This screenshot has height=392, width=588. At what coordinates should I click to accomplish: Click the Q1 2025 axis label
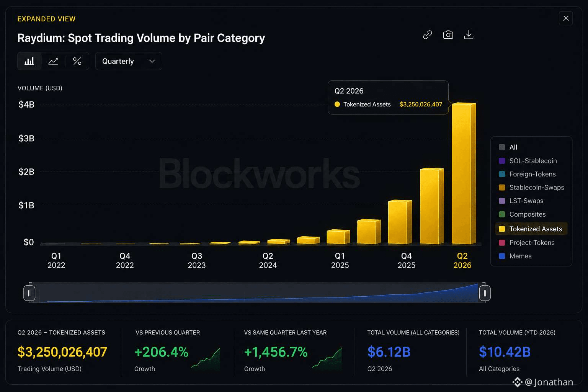340,261
